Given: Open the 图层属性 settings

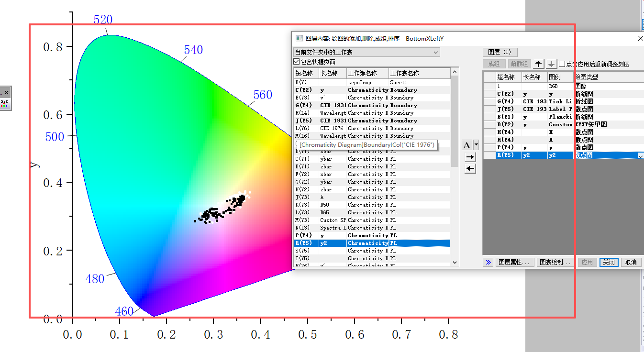Looking at the screenshot, I should 515,262.
